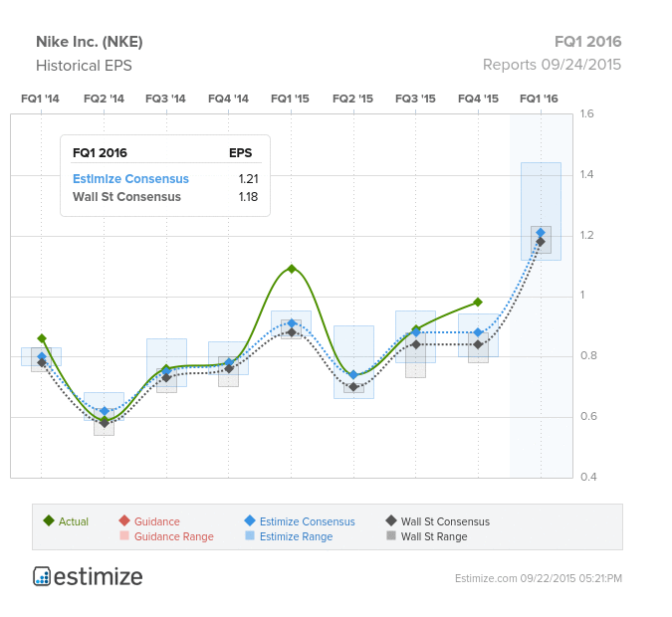Click the EPS column header in tooltip
Screen dimensions: 672x617
tap(241, 153)
